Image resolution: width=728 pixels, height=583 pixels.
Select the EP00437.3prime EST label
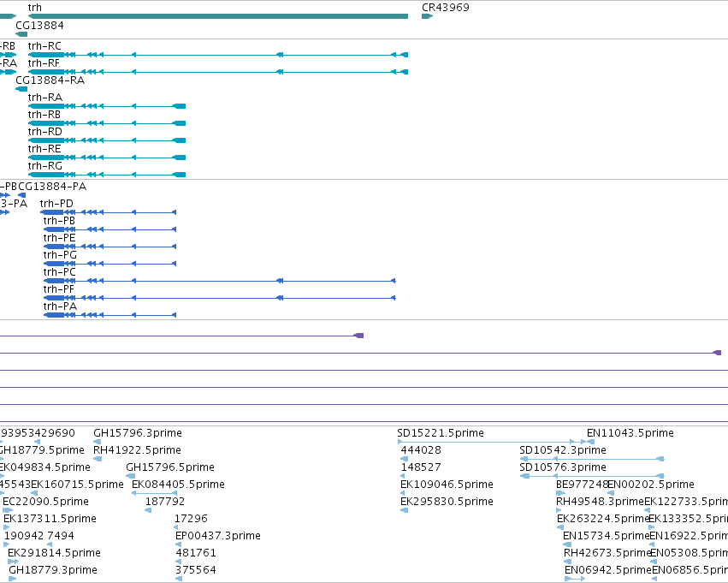218,536
